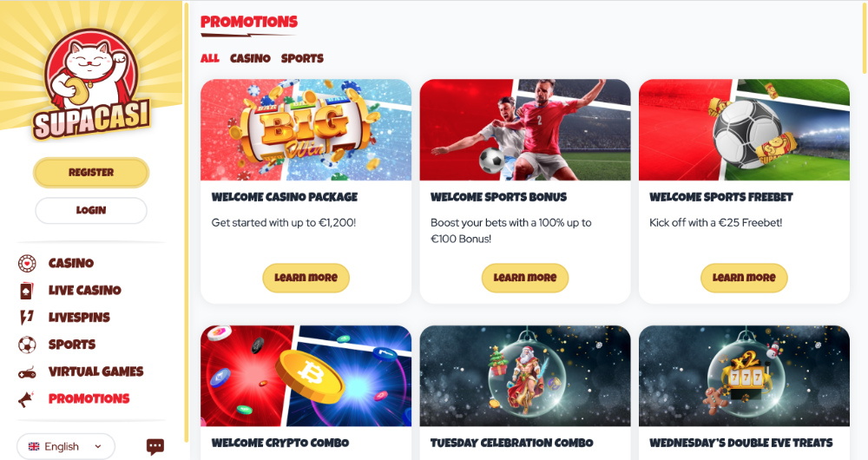Switch to the Casino promotions tab
868x460 pixels.
[250, 58]
